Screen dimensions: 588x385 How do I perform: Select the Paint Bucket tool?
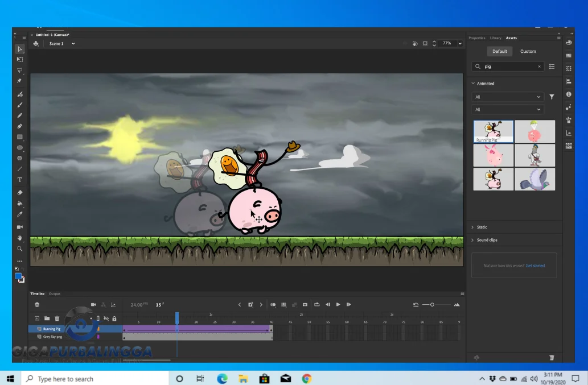tap(20, 204)
